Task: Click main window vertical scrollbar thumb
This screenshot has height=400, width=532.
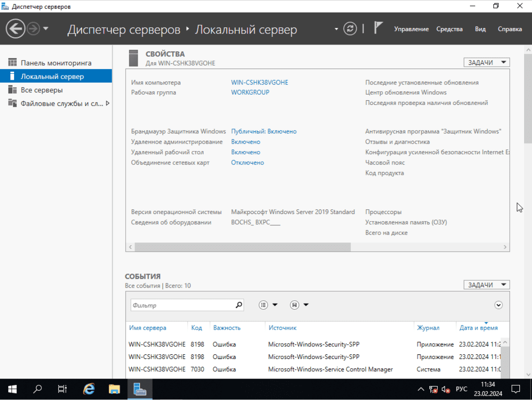Action: pos(528,98)
